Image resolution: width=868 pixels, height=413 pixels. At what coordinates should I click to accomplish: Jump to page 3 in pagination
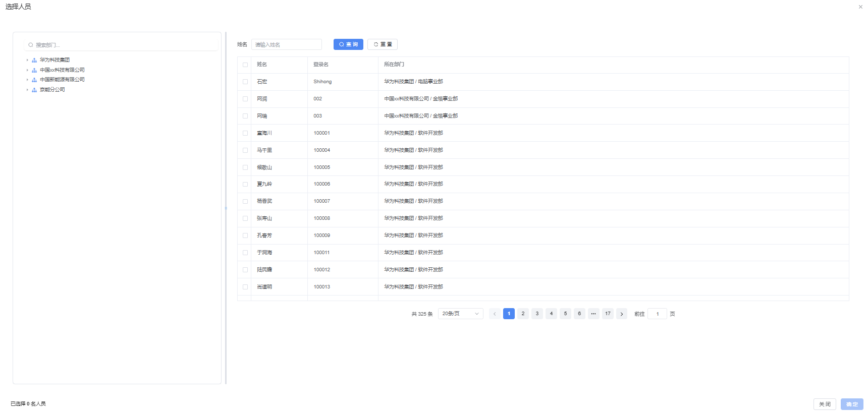point(537,314)
